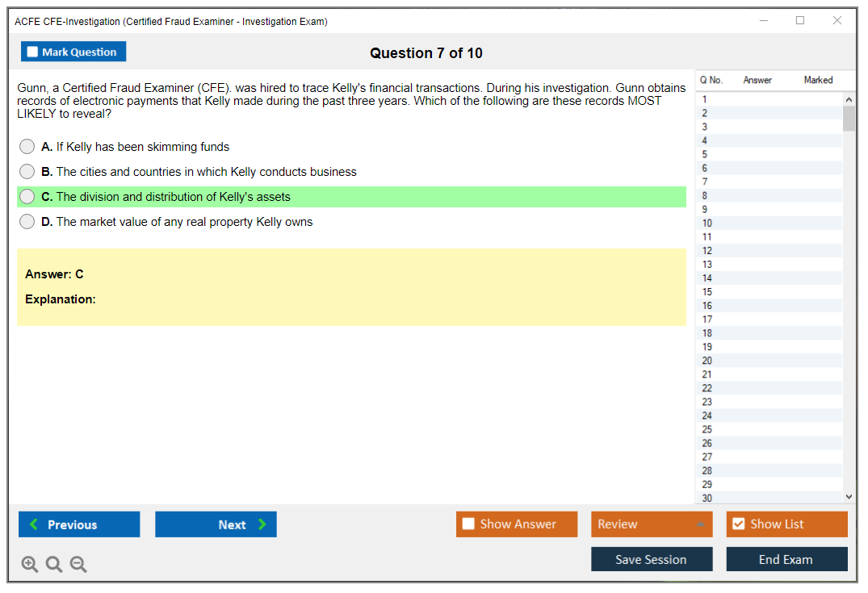The height and width of the screenshot is (593, 868).
Task: Click the green right arrow on Next
Action: click(262, 524)
